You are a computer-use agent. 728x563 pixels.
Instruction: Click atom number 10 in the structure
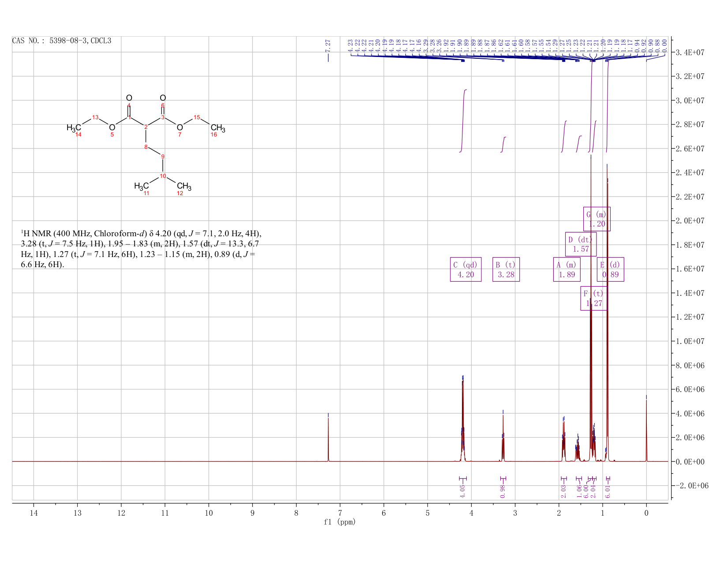[x=163, y=176]
